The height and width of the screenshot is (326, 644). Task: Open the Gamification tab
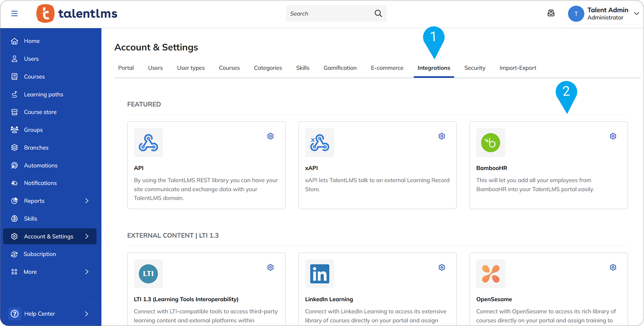[x=340, y=68]
